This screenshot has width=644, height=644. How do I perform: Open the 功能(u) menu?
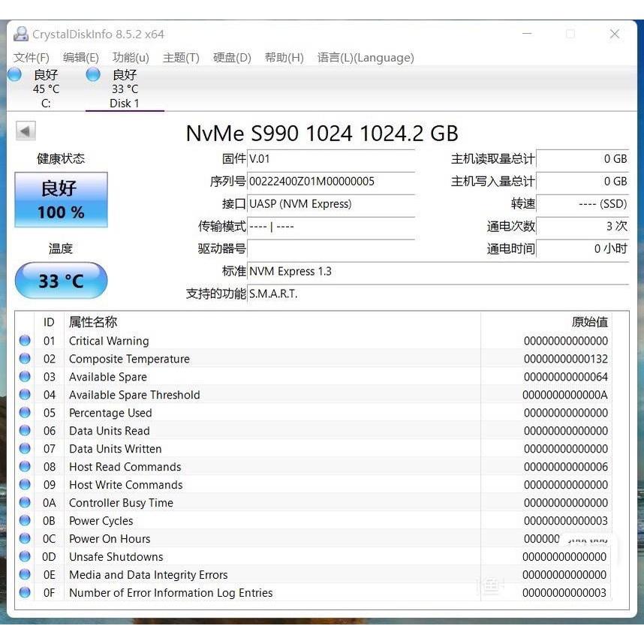pyautogui.click(x=131, y=58)
